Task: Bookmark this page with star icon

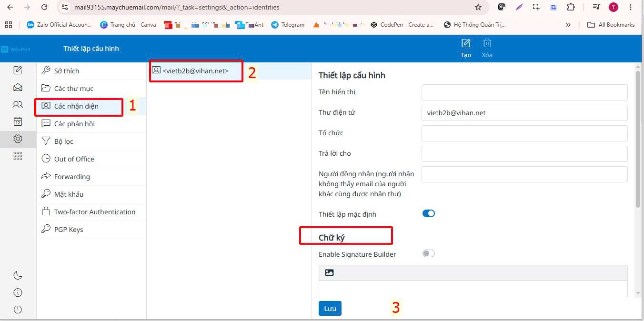Action: tap(478, 7)
